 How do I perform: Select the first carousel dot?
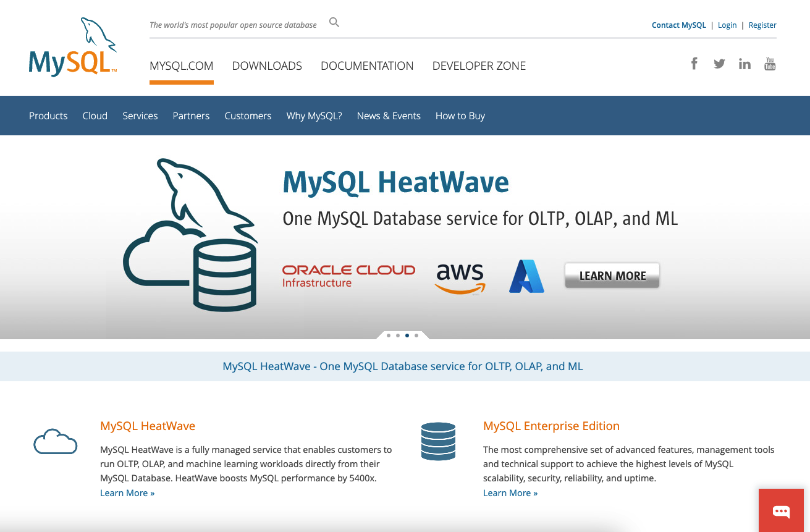click(388, 336)
